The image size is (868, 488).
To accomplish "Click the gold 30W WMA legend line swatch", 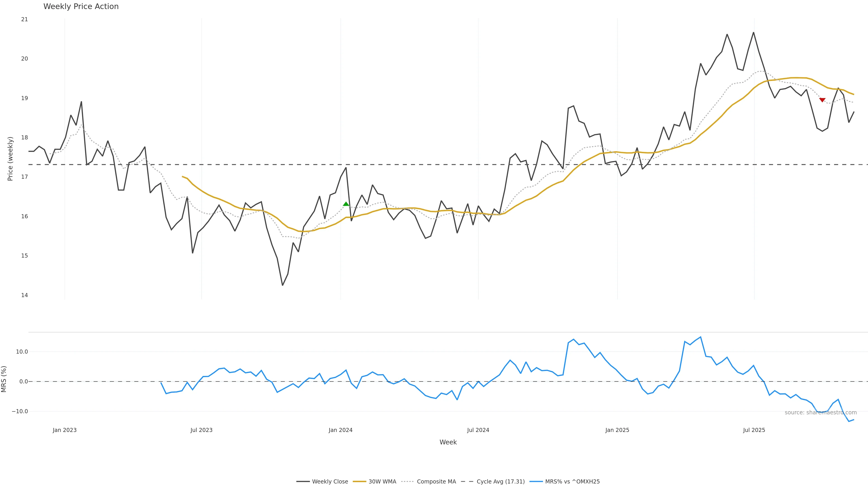I will click(x=359, y=482).
